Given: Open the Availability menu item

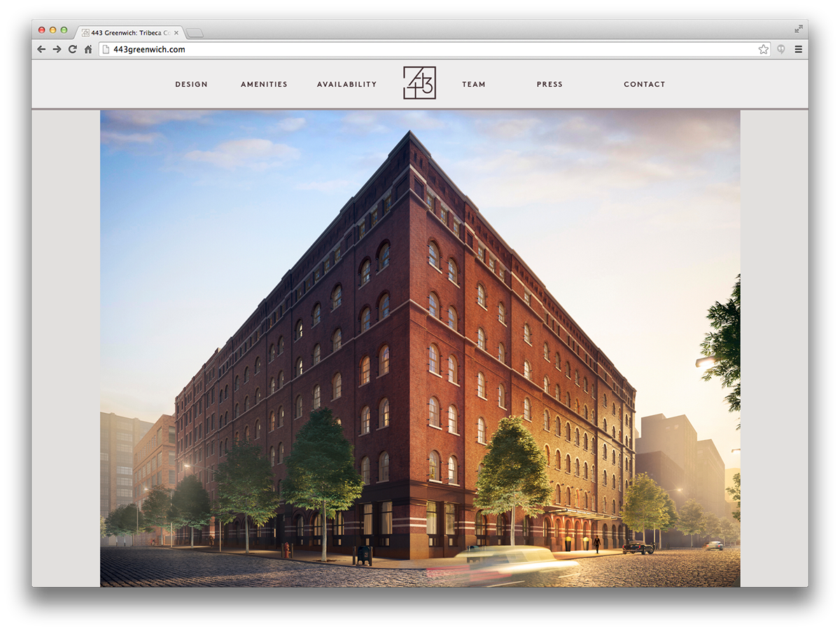Looking at the screenshot, I should click(346, 84).
